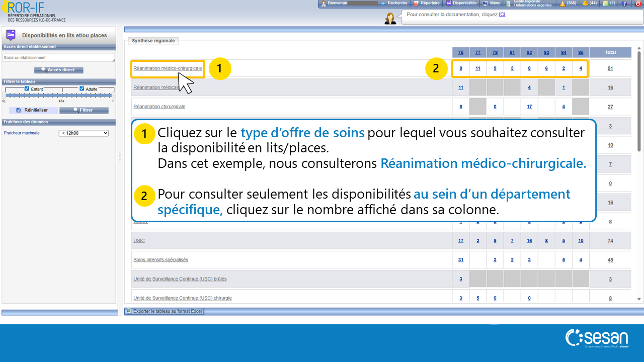The image size is (644, 362).
Task: Open the blue help question mark icon
Action: click(624, 4)
